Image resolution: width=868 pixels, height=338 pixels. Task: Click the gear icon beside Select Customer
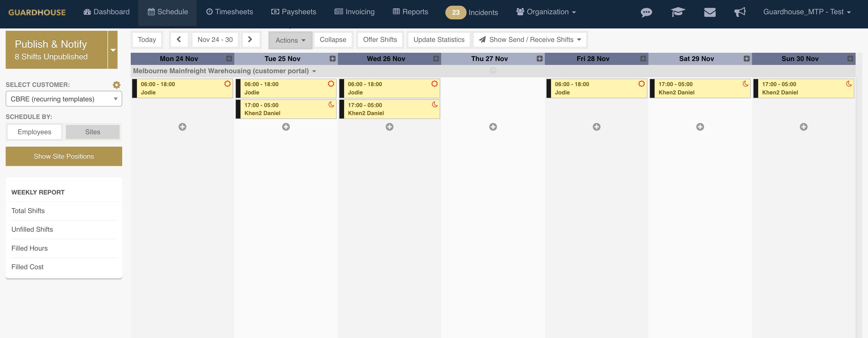click(x=117, y=85)
